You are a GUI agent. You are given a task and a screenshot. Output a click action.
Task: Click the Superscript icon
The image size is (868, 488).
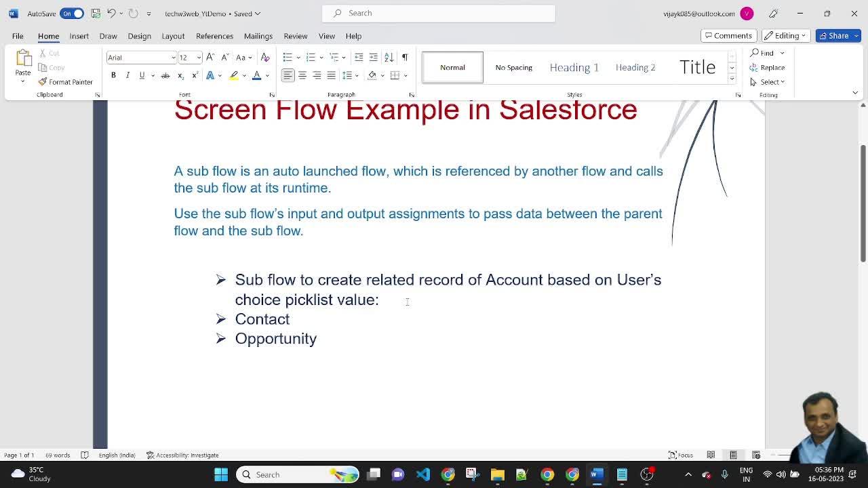coord(195,75)
